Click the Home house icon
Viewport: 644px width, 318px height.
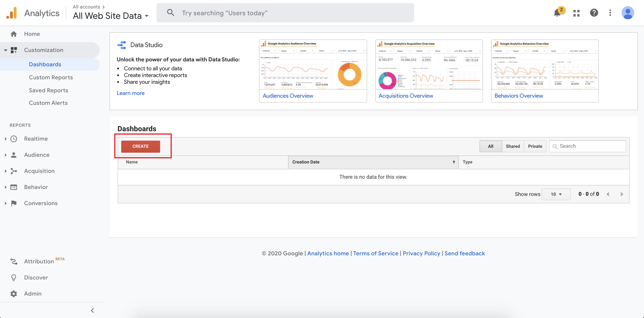tap(14, 34)
